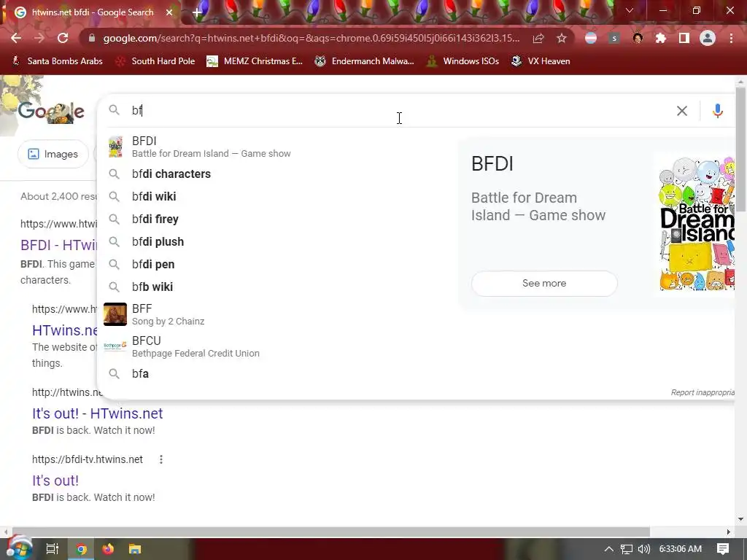Select the 'bfa' suggestion
Image resolution: width=747 pixels, height=560 pixels.
(x=277, y=374)
